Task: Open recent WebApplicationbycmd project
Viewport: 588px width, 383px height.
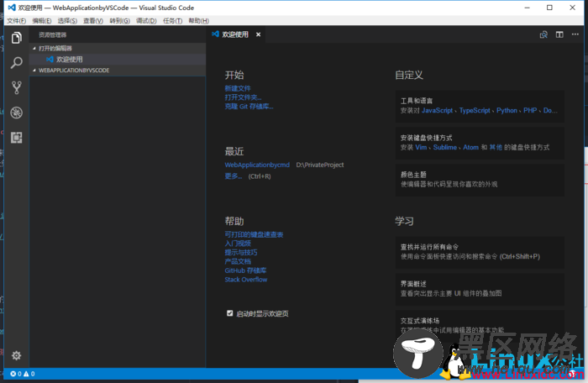Action: point(257,165)
